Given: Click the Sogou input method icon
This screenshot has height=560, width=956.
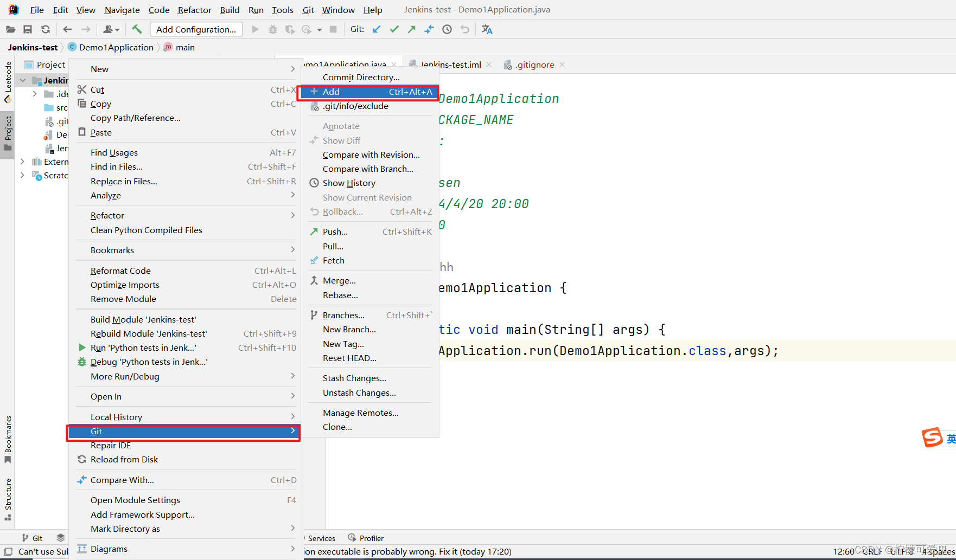Looking at the screenshot, I should (x=932, y=437).
